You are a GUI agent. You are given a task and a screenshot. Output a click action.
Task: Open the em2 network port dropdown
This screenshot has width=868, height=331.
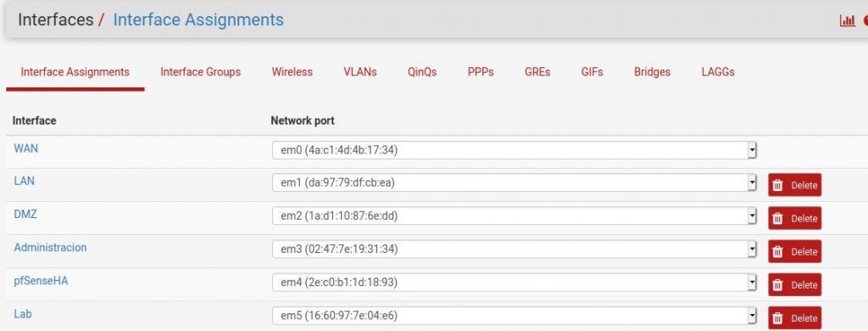click(515, 216)
